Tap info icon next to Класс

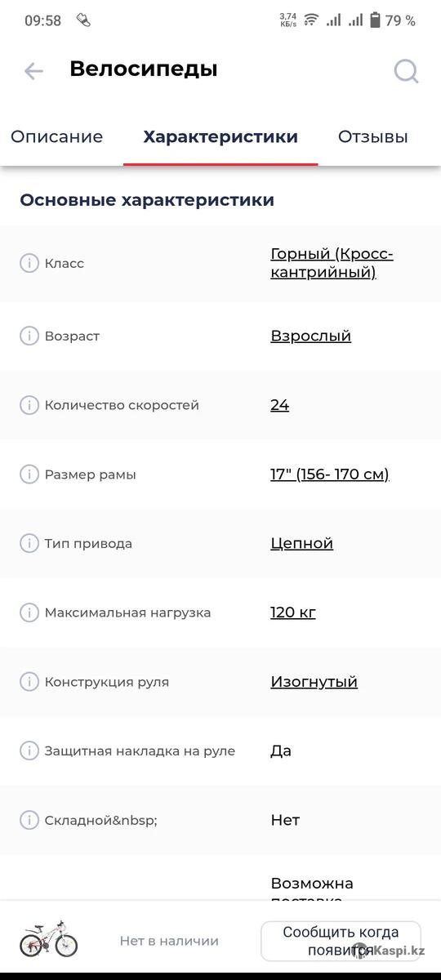point(29,263)
